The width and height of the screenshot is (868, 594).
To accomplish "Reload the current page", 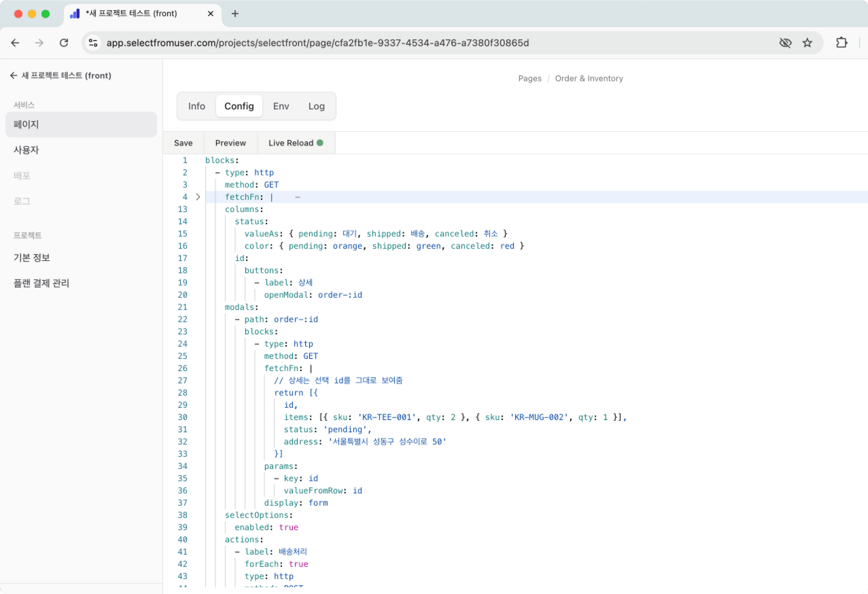I will [64, 43].
